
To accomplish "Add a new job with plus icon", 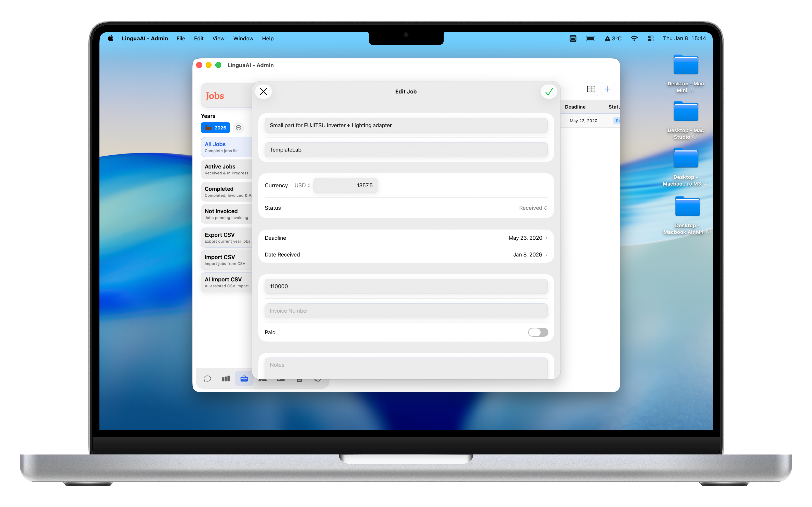I will pyautogui.click(x=608, y=89).
